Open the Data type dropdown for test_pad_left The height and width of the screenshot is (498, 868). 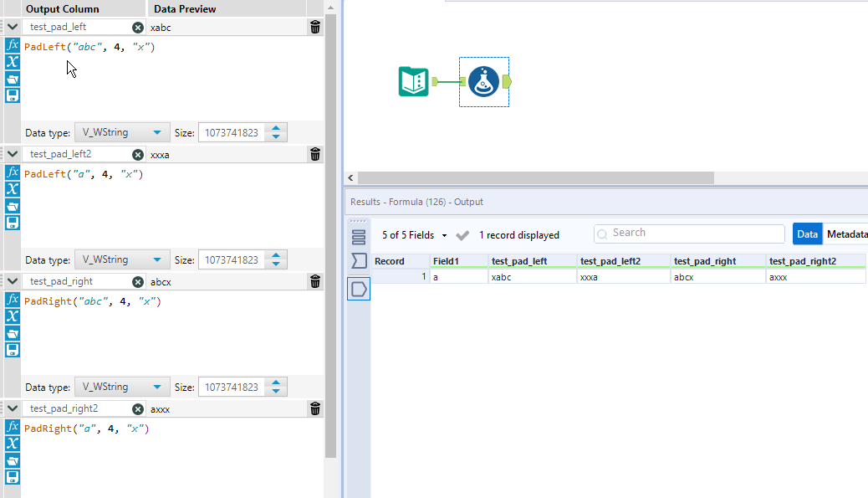[121, 131]
